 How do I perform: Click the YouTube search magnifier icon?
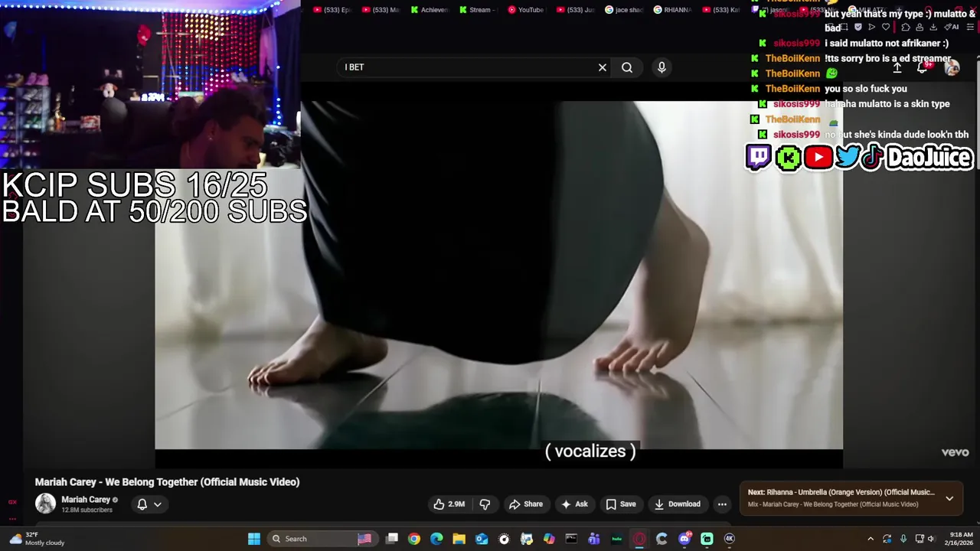[627, 67]
